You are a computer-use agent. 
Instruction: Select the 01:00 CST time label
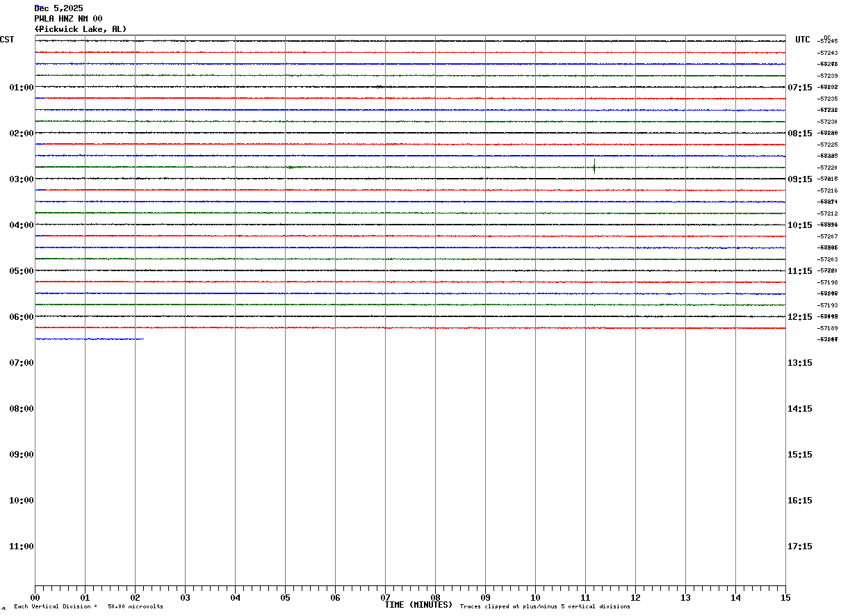coord(22,88)
